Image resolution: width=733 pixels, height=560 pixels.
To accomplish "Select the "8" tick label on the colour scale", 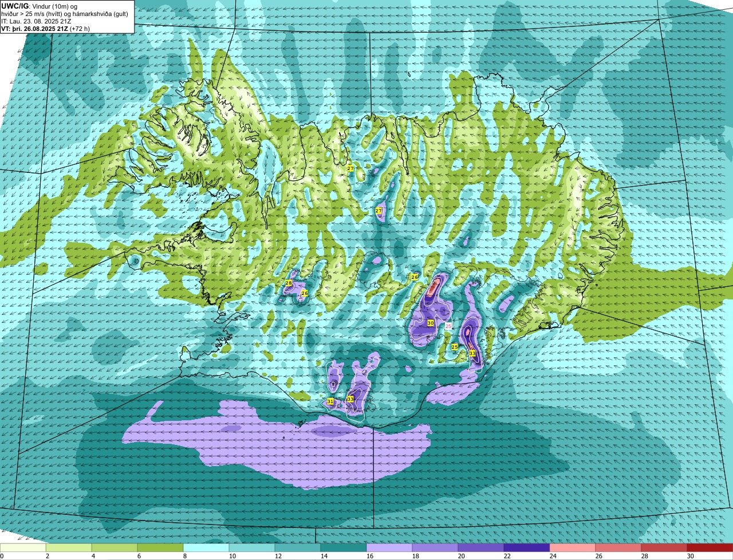I will click(x=185, y=556).
